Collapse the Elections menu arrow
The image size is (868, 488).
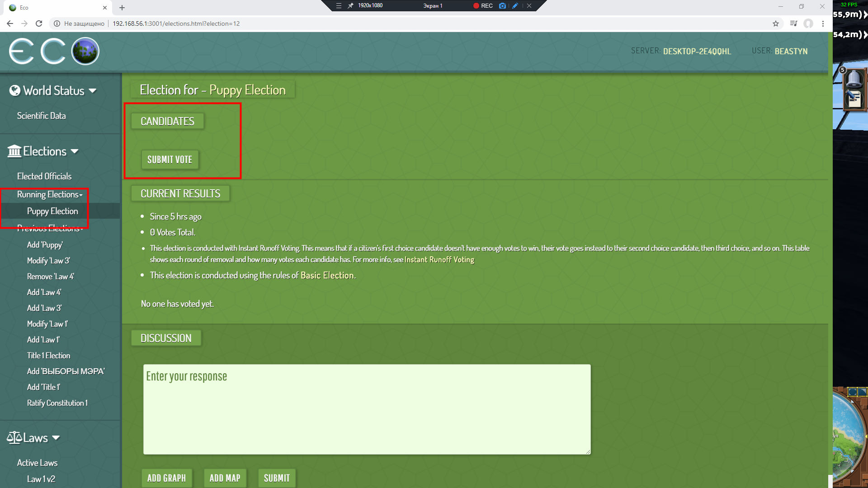[x=75, y=151]
